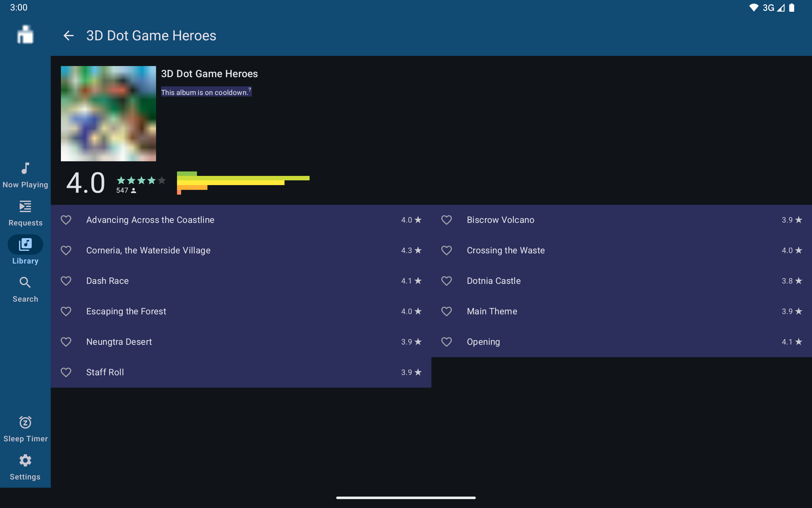Click the 4.0 rating star on Escaping the Forest
The image size is (812, 508).
(x=411, y=311)
